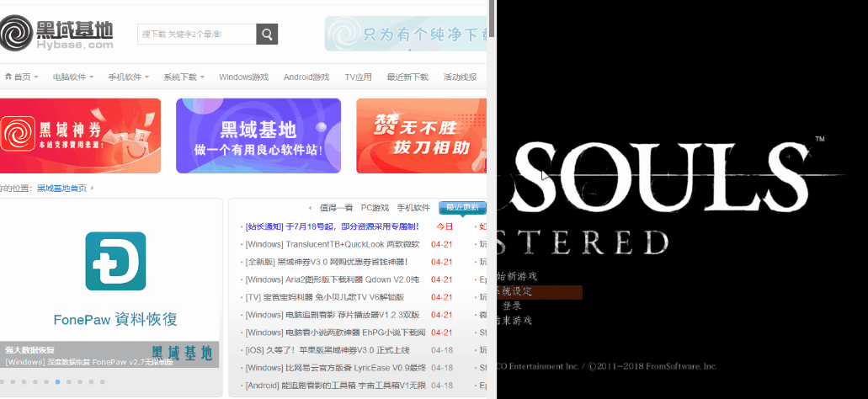Expand the 手机软件 dropdown in nav bar
The width and height of the screenshot is (868, 399).
click(x=129, y=77)
